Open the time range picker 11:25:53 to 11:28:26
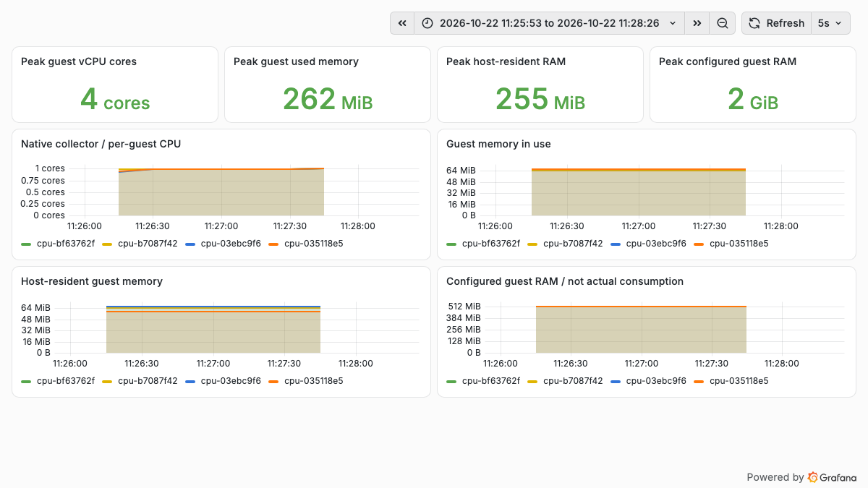868x488 pixels. coord(549,23)
